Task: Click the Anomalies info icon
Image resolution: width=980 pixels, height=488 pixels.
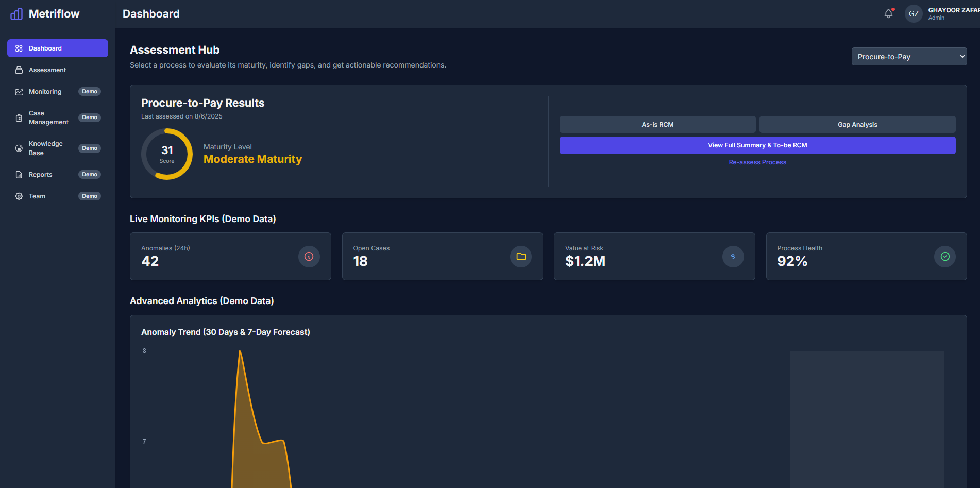Action: (x=309, y=256)
